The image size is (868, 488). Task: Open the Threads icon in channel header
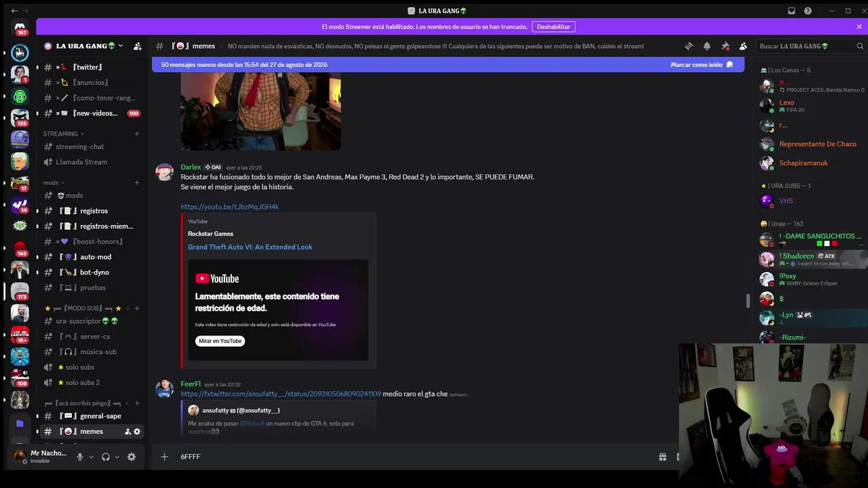pyautogui.click(x=689, y=46)
